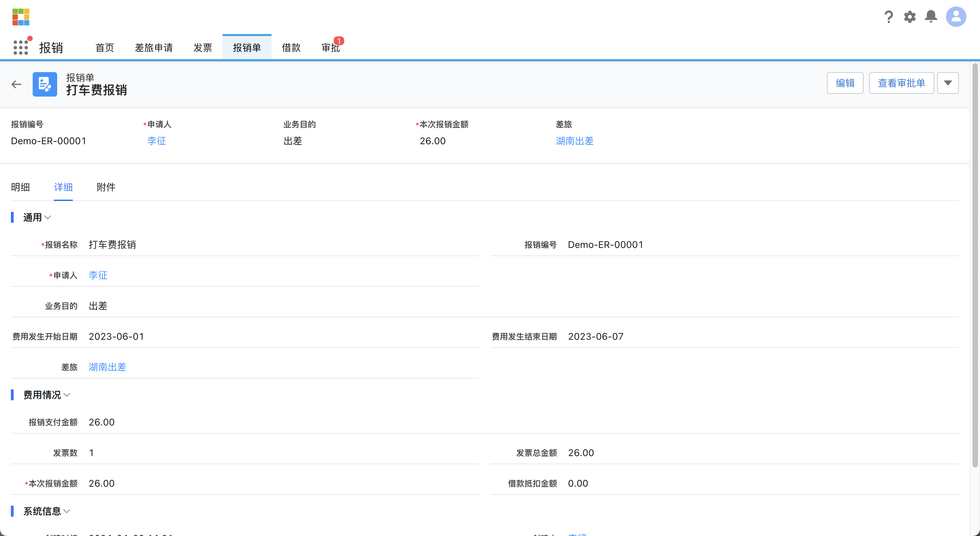This screenshot has height=536, width=980.
Task: Click the 编辑 button
Action: click(x=845, y=83)
